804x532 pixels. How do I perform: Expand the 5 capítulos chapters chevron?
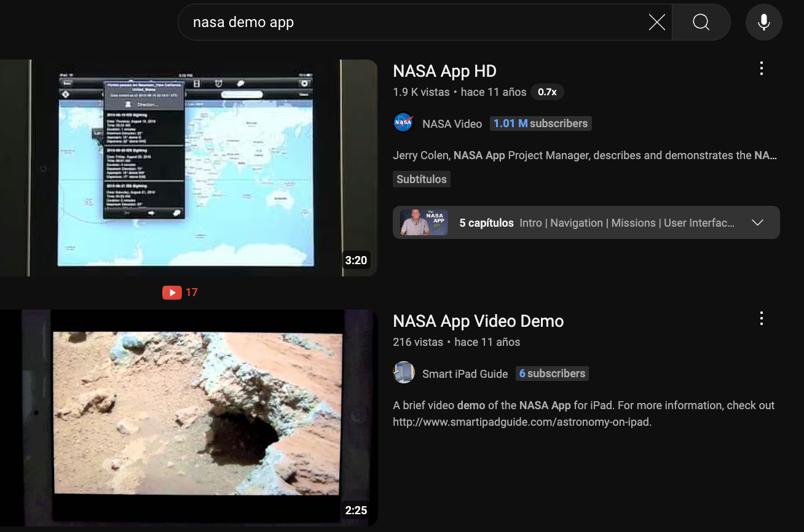tap(757, 222)
